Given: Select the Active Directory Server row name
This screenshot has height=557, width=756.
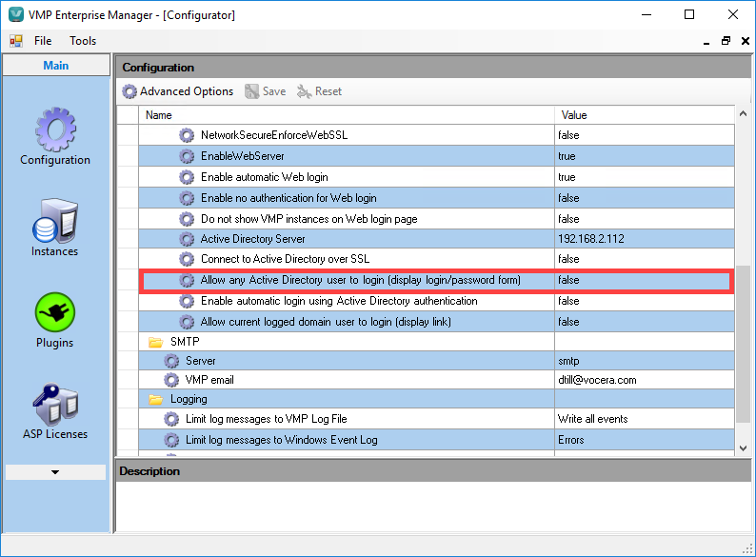Looking at the screenshot, I should [x=252, y=239].
